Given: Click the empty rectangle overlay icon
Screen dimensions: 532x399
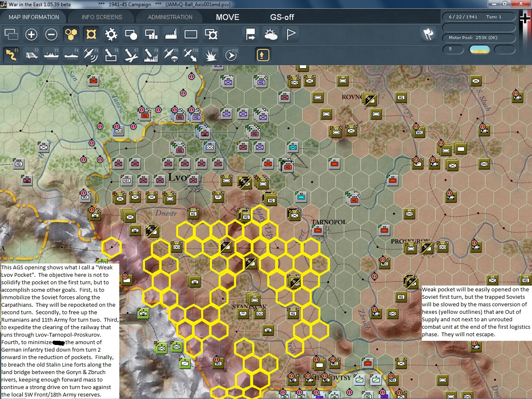Looking at the screenshot, I should (x=191, y=34).
